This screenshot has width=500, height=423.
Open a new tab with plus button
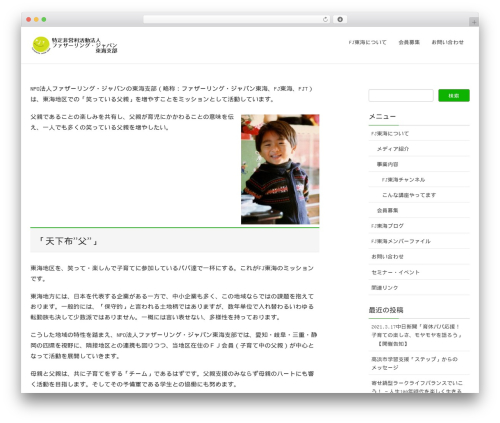click(474, 22)
